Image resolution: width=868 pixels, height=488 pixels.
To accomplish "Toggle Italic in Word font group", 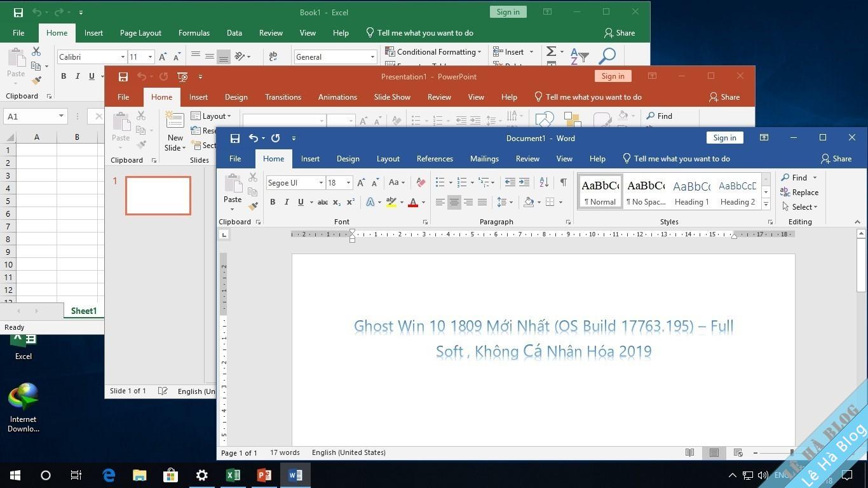I will click(287, 202).
